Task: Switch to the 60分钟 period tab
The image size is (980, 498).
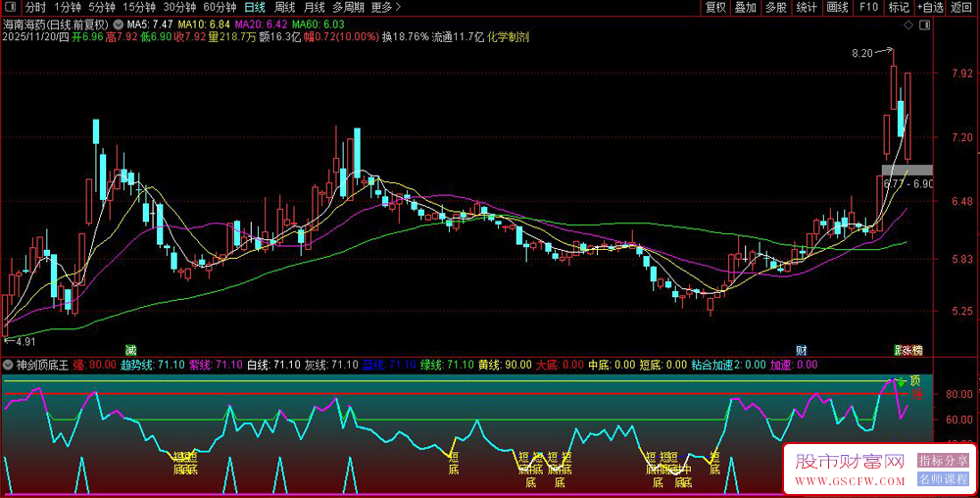Action: pos(220,7)
